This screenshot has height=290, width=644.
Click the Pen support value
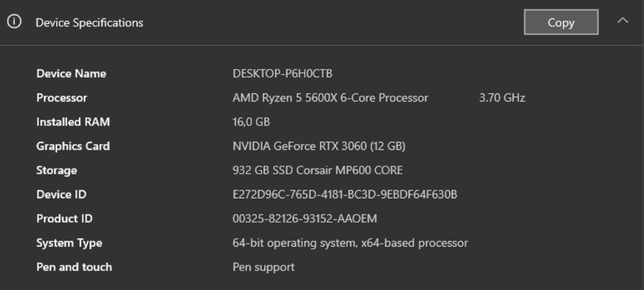pyautogui.click(x=263, y=267)
